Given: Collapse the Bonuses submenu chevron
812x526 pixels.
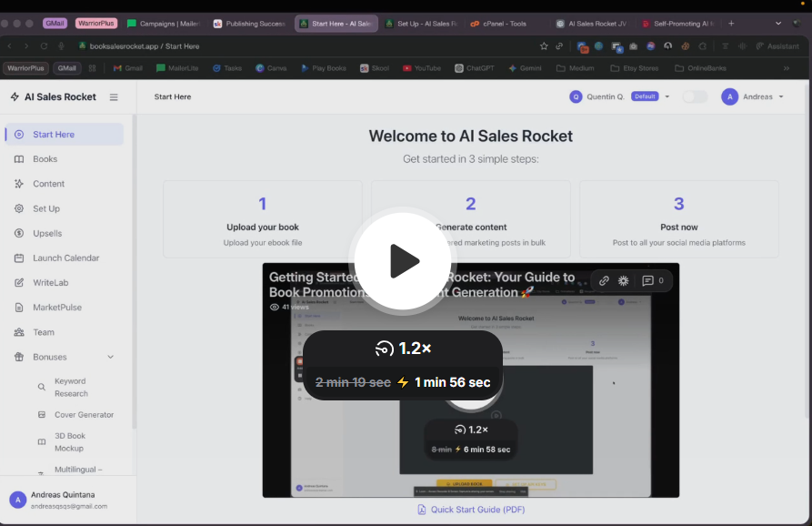Looking at the screenshot, I should click(111, 357).
